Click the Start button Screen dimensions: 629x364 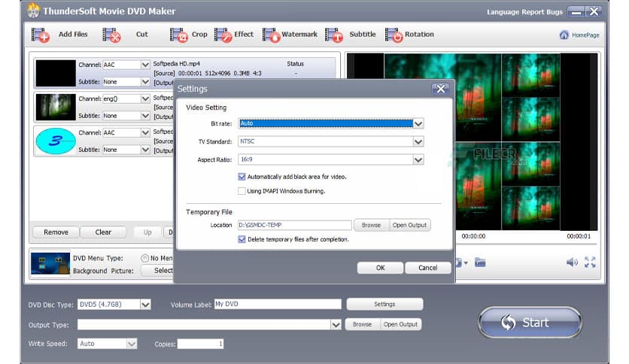click(x=530, y=323)
